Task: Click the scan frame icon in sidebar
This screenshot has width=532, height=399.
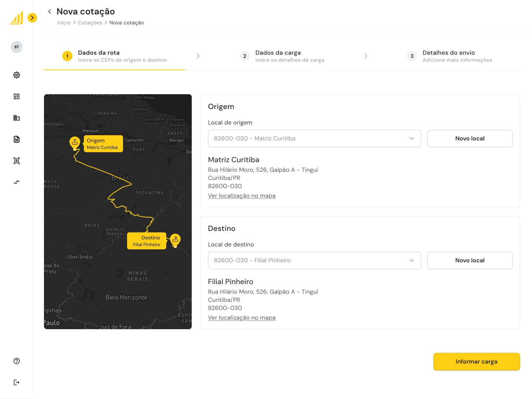Action: (x=17, y=161)
